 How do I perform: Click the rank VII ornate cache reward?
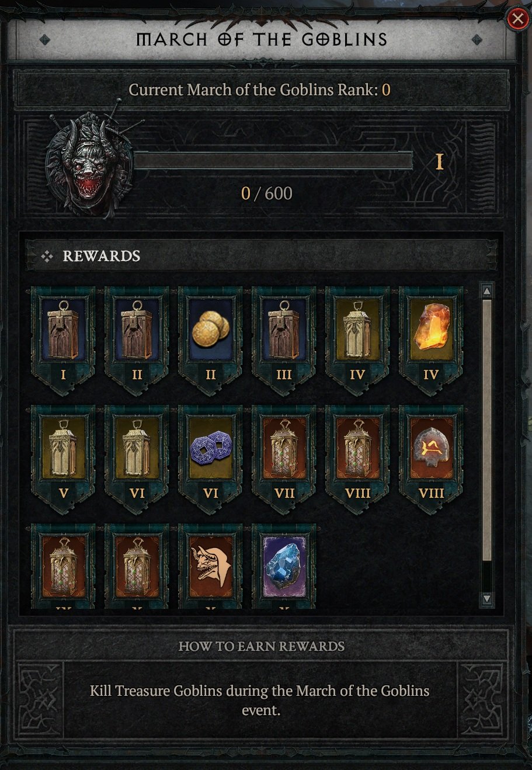click(x=284, y=451)
